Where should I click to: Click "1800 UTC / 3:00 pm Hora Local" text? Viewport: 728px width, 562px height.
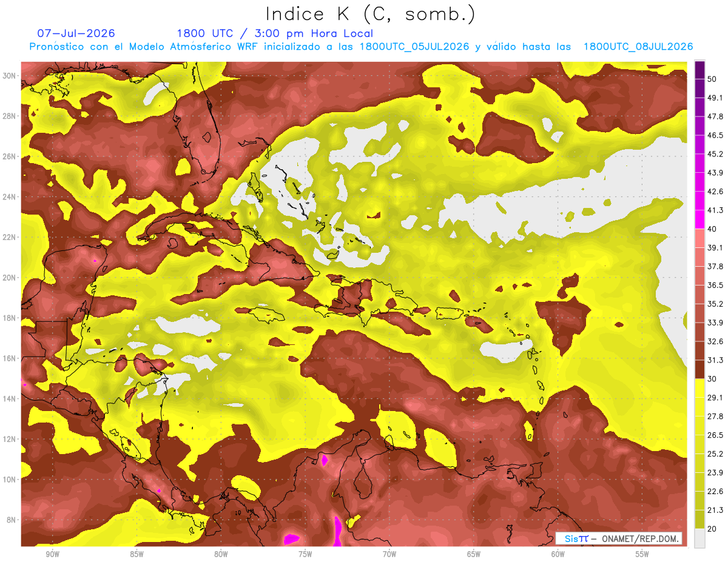[275, 33]
